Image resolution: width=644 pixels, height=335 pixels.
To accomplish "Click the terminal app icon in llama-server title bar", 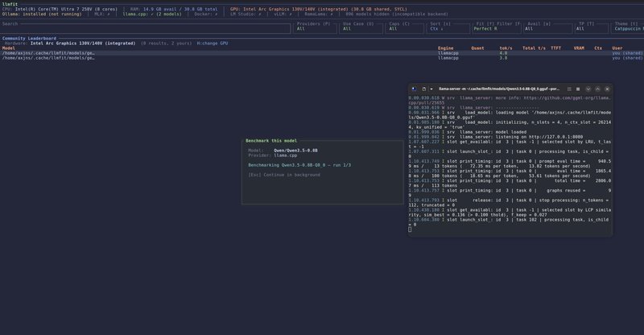I will coord(414,89).
